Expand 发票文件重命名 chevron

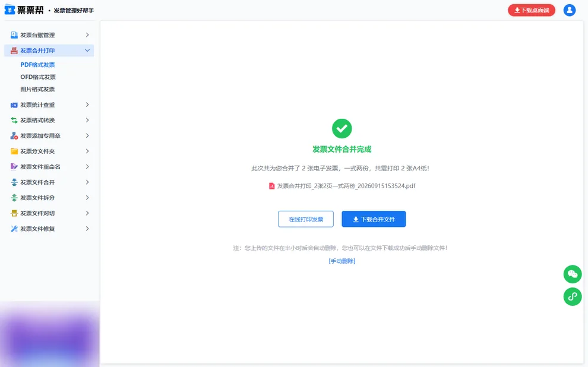pyautogui.click(x=87, y=166)
